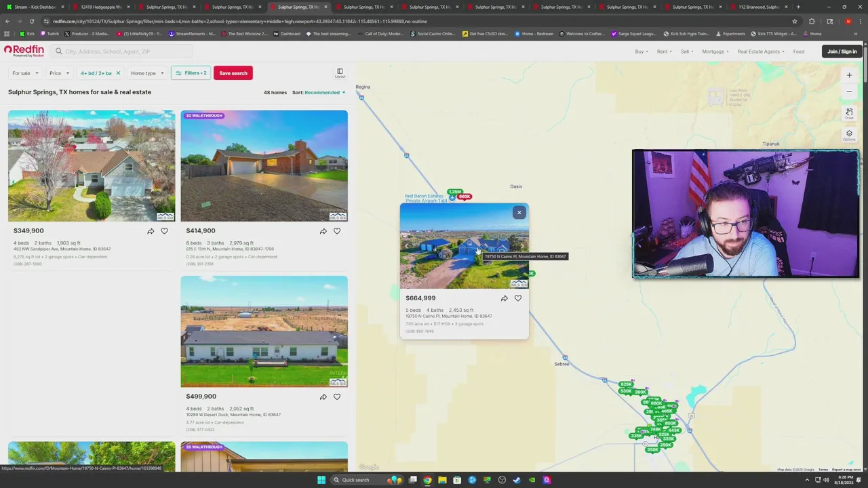Viewport: 868px width, 488px height.
Task: Open the Feed page
Action: [x=799, y=52]
